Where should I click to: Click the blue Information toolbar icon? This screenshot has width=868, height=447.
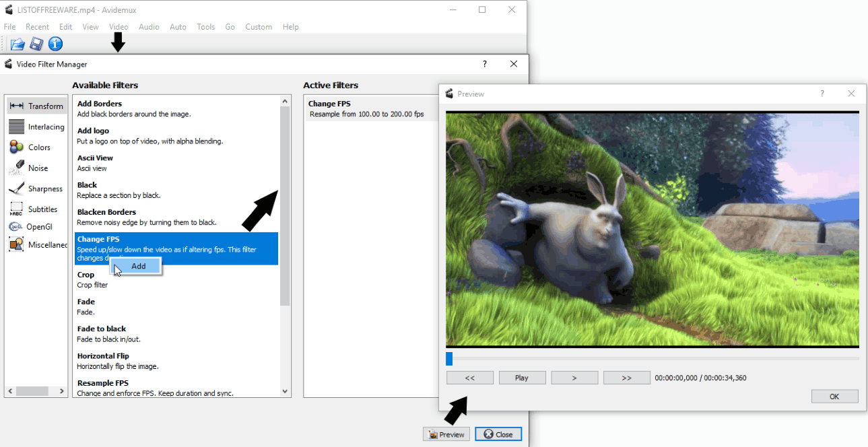click(55, 44)
